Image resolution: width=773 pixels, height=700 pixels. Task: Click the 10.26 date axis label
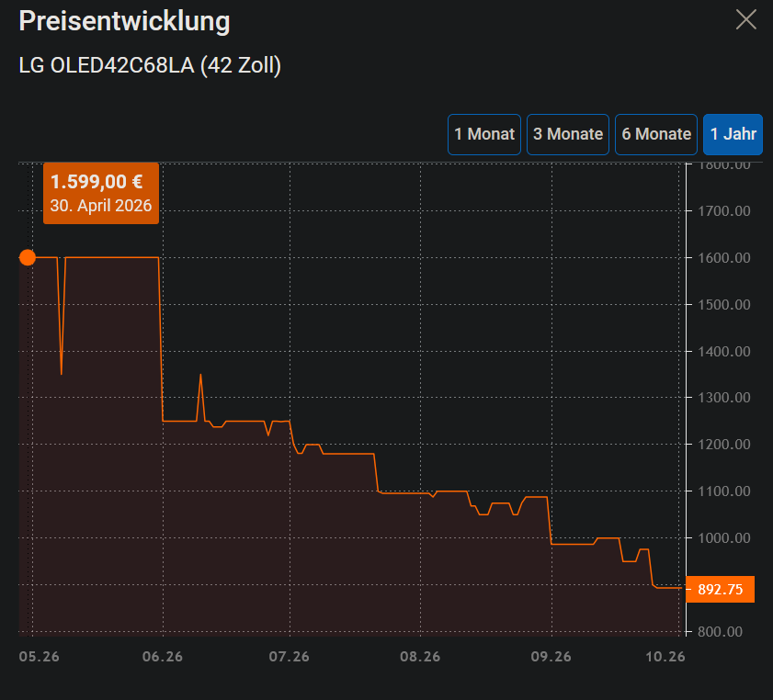(x=665, y=657)
